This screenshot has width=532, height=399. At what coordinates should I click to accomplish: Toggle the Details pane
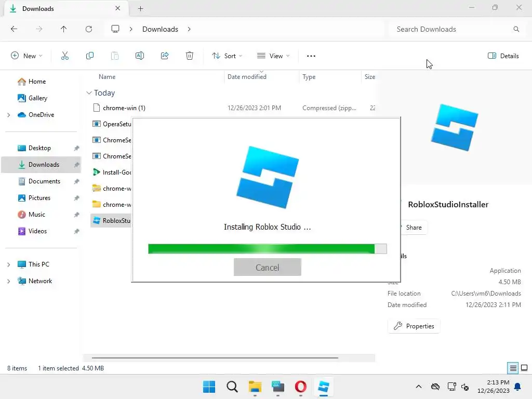point(503,56)
